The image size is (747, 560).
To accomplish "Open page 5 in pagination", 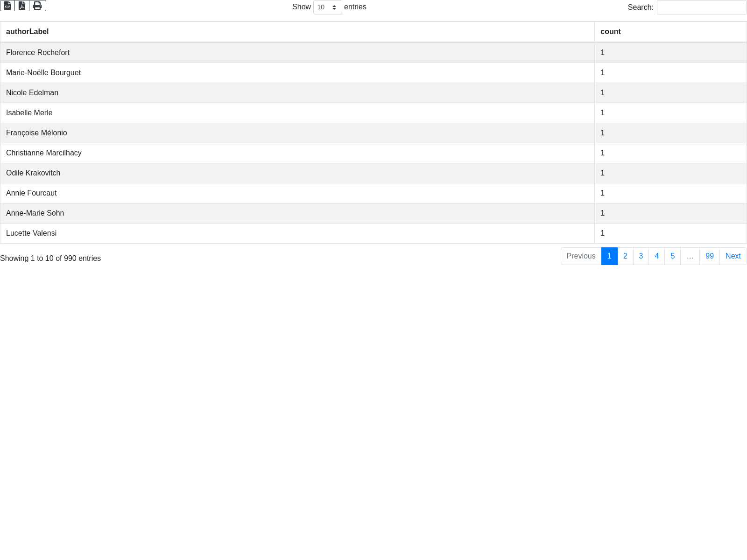I will click(x=672, y=256).
